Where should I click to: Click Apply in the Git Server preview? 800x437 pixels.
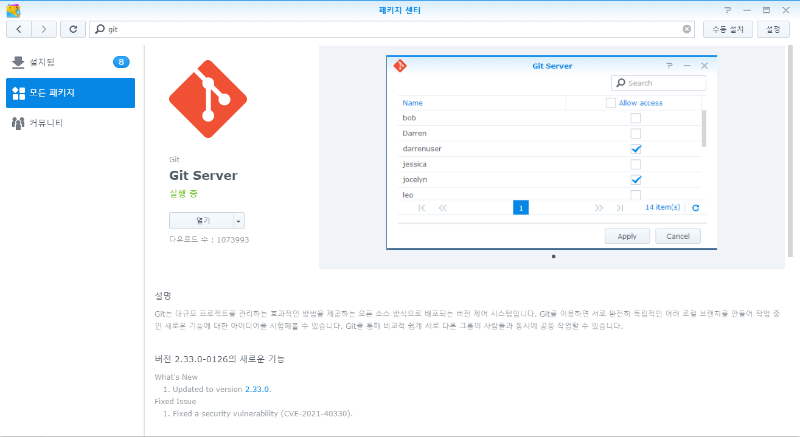[x=627, y=236]
